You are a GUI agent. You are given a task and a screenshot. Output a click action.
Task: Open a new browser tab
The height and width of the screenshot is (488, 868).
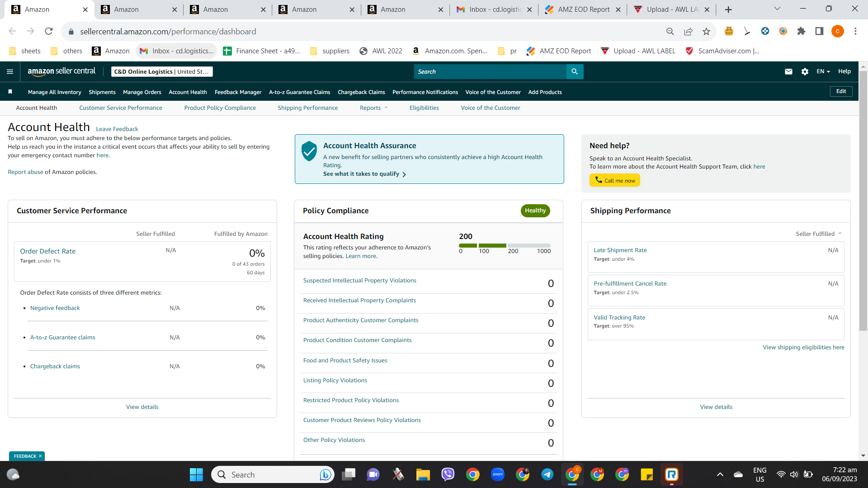tap(728, 9)
